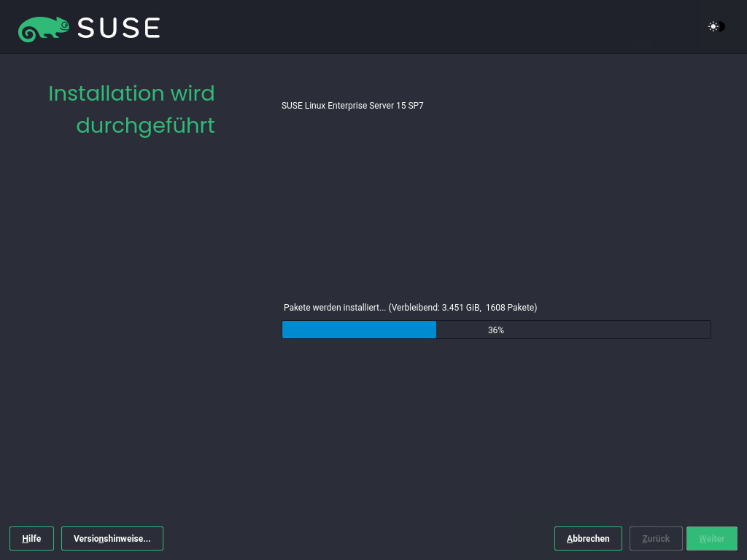Click the SUSE chameleon logo
747x560 pixels.
43,29
